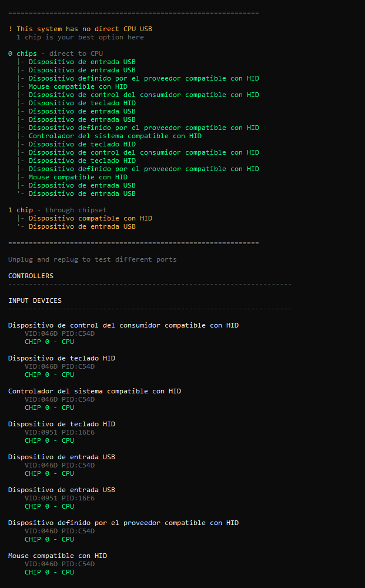This screenshot has height=588, width=365.
Task: Click CHIP 0 - CPU under the VID:0951 teclado HID
Action: tap(49, 441)
